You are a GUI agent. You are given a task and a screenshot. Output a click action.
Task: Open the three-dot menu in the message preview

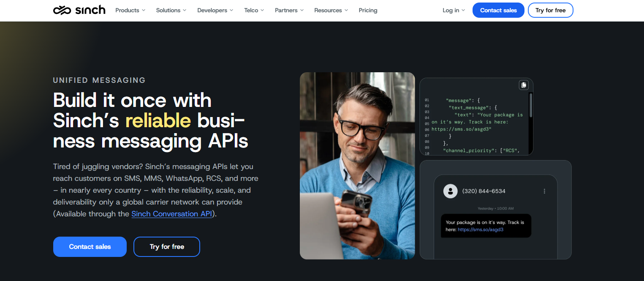[544, 191]
